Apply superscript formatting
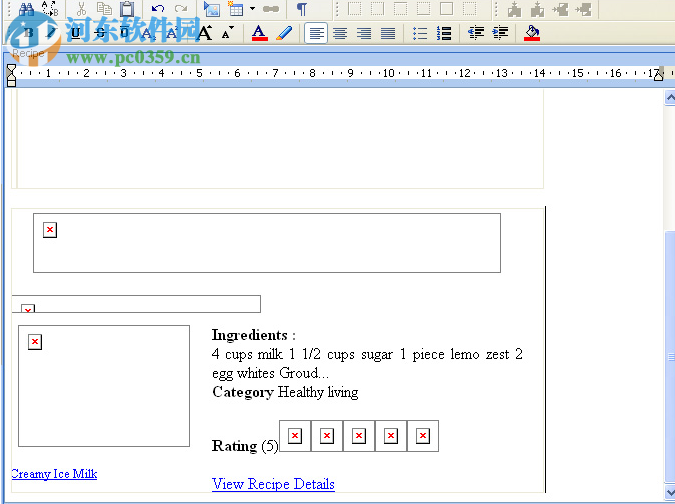Image resolution: width=675 pixels, height=504 pixels. [172, 33]
